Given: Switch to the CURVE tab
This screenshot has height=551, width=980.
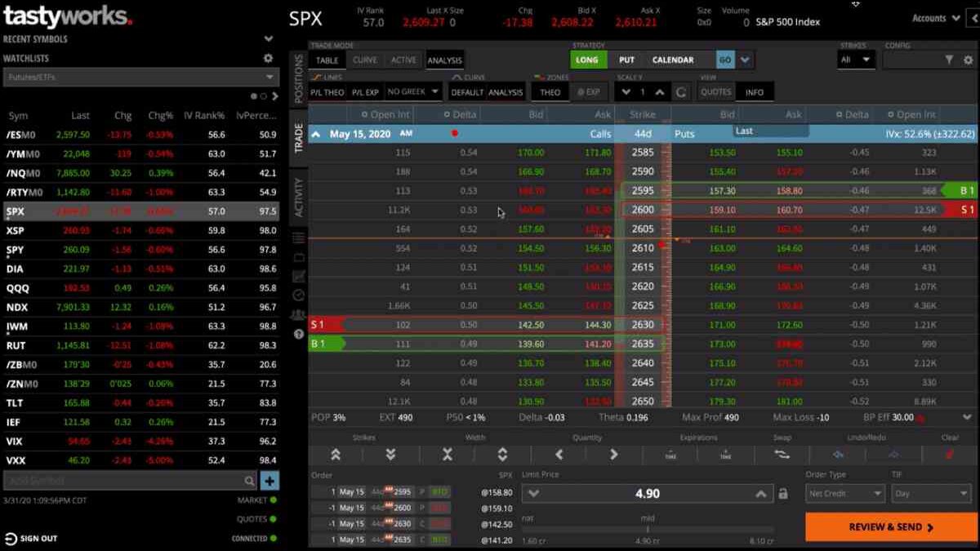Looking at the screenshot, I should coord(367,60).
